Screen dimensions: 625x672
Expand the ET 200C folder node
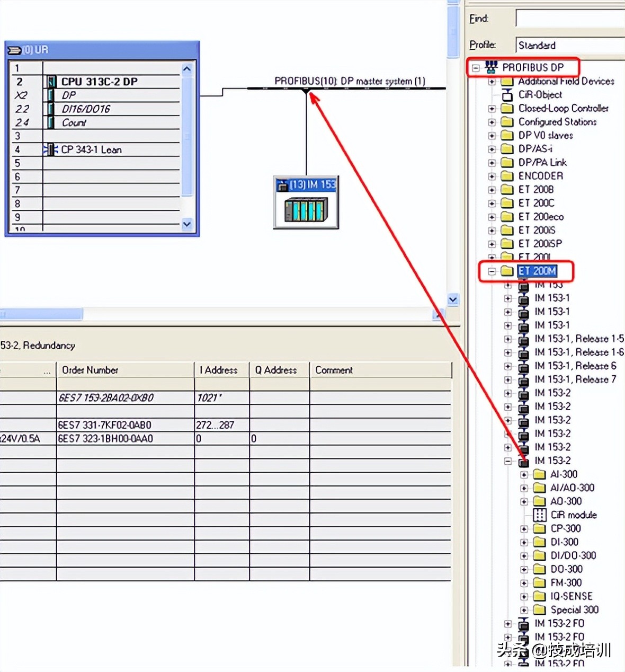(x=492, y=204)
